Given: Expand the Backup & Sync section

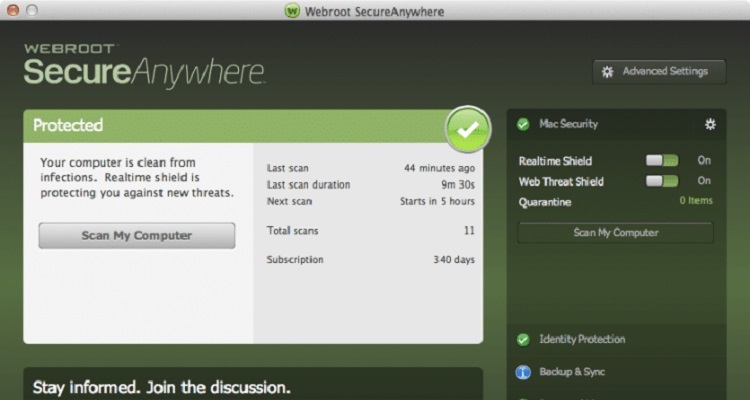Looking at the screenshot, I should click(616, 372).
